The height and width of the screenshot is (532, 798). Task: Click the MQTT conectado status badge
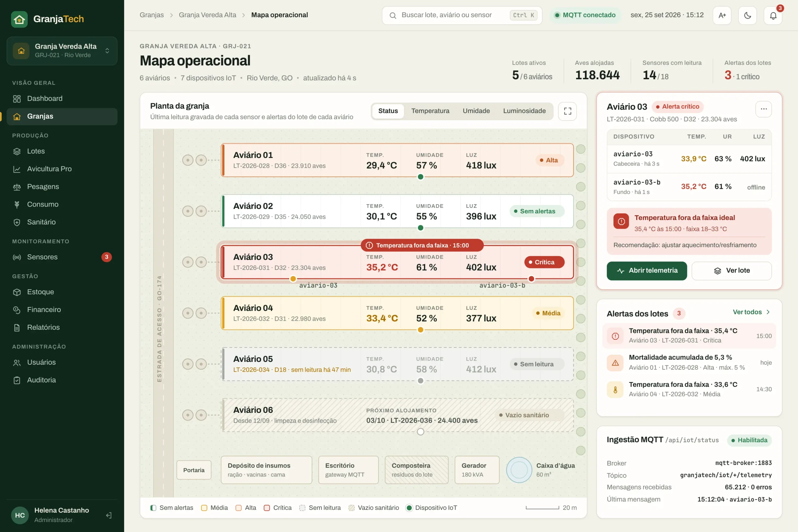(x=585, y=15)
